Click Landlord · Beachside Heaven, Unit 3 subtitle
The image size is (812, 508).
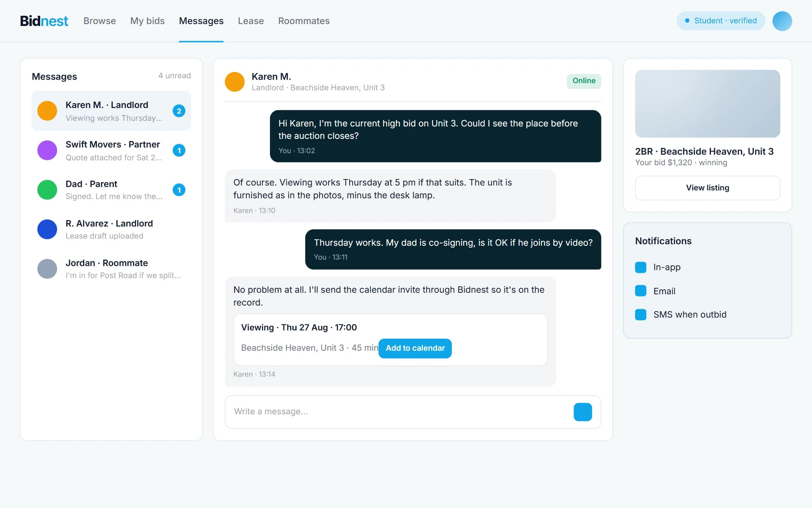[318, 88]
